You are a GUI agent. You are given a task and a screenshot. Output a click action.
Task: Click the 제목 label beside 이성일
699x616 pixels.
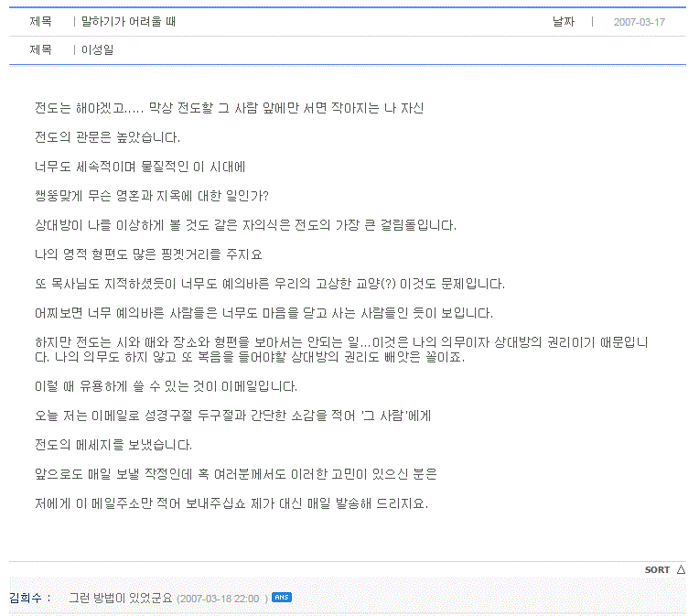pyautogui.click(x=40, y=49)
